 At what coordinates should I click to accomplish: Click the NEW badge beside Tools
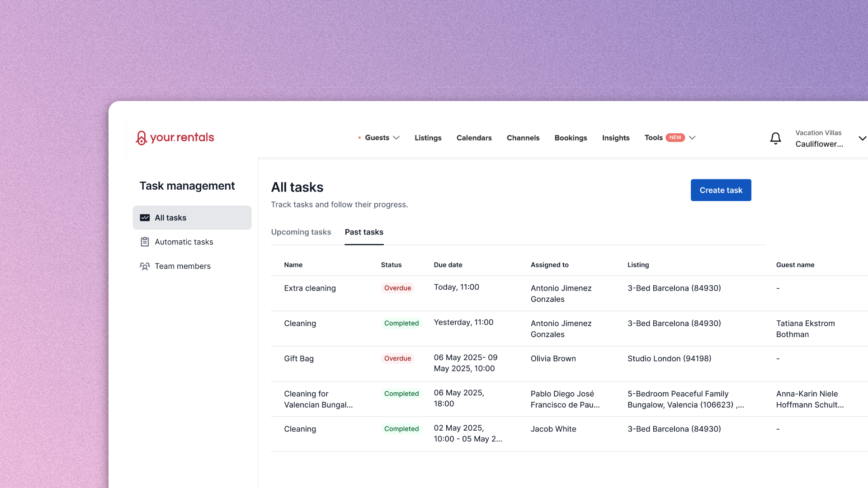tap(675, 138)
